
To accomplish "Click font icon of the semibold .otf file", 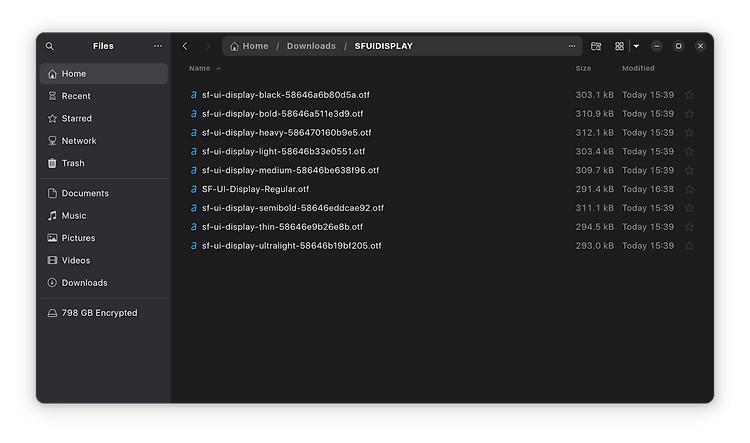I will tap(193, 208).
